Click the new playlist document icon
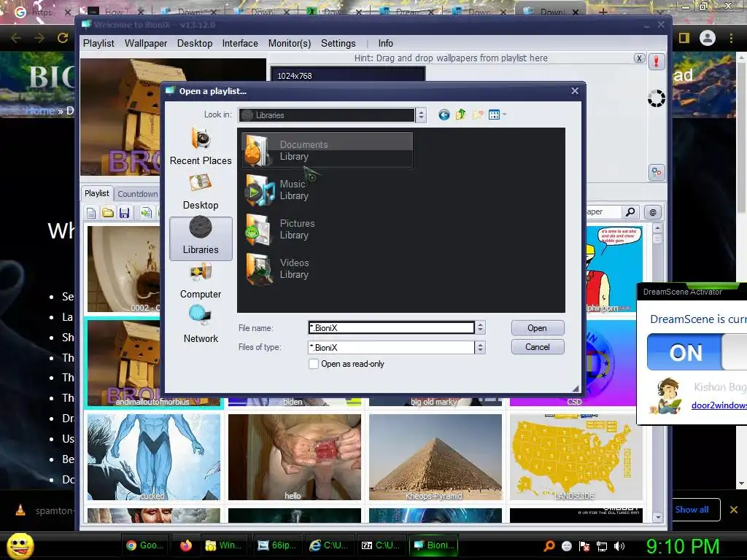 coord(91,213)
